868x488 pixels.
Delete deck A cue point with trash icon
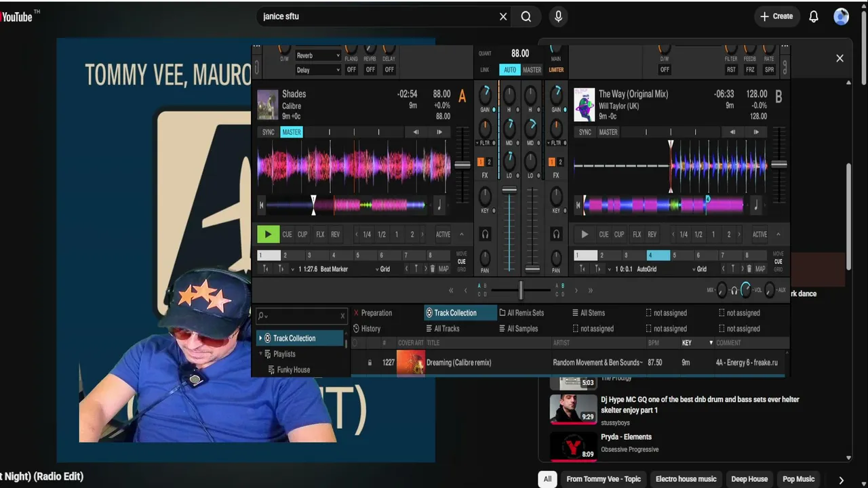pos(433,269)
